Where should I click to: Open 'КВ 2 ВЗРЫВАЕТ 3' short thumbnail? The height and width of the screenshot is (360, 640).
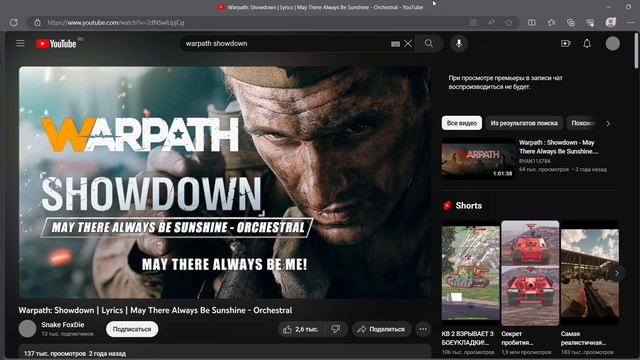470,273
